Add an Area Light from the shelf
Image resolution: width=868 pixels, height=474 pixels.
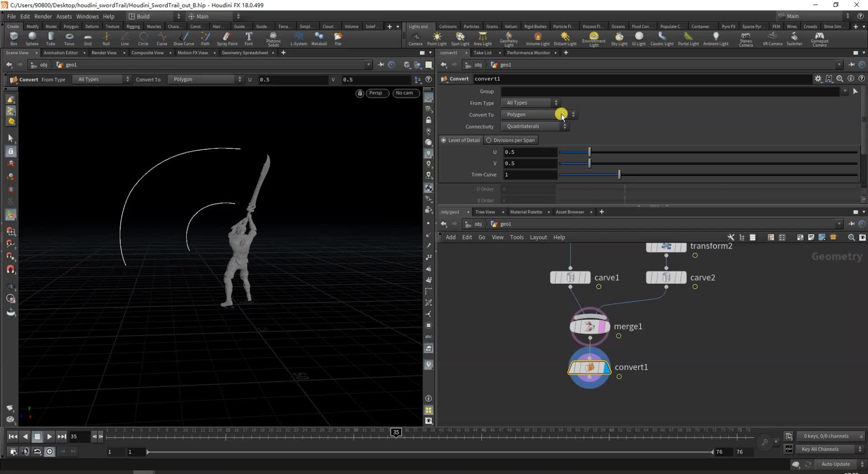tap(482, 39)
